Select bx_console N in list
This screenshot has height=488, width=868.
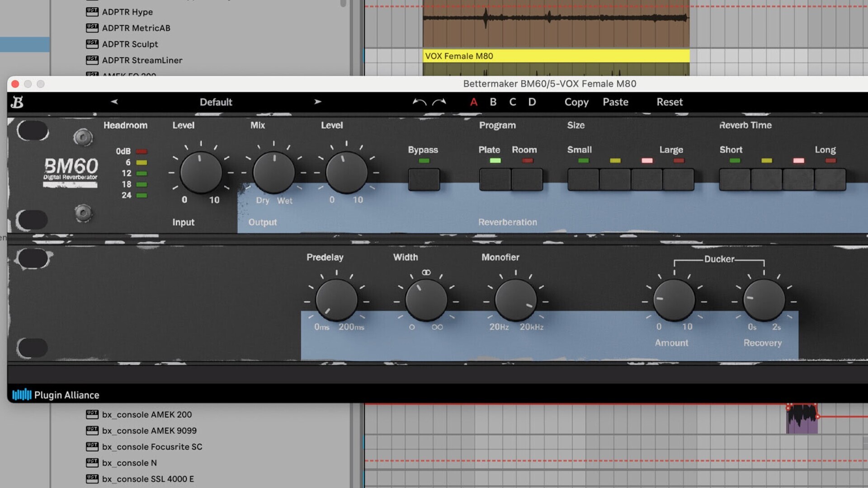[x=129, y=463]
